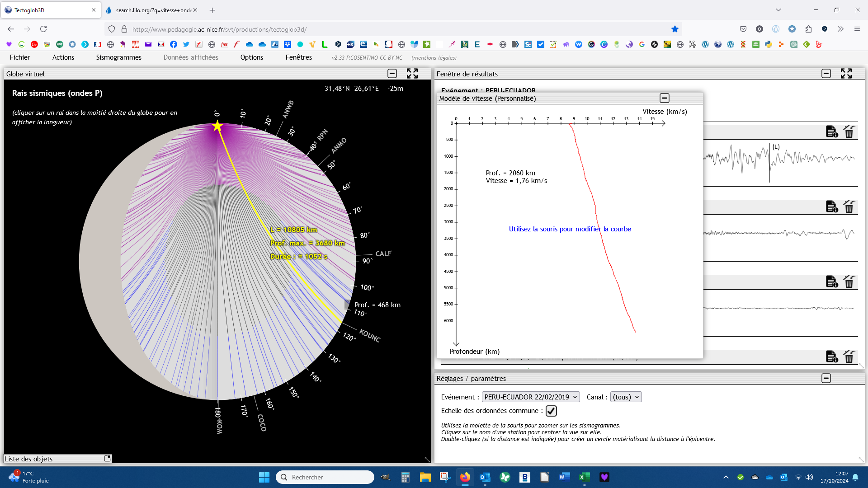Open the Fenêtres menu
The height and width of the screenshot is (488, 868).
tap(298, 57)
